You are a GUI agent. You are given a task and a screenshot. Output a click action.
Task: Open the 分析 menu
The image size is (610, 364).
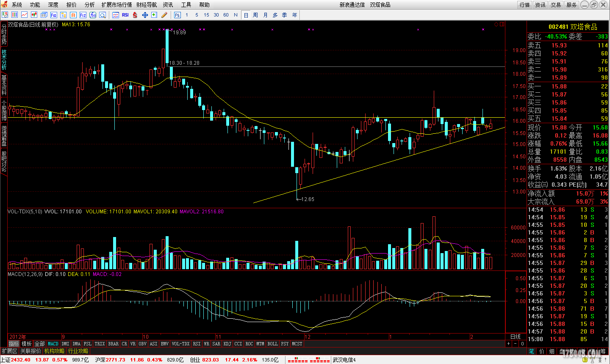tap(89, 5)
